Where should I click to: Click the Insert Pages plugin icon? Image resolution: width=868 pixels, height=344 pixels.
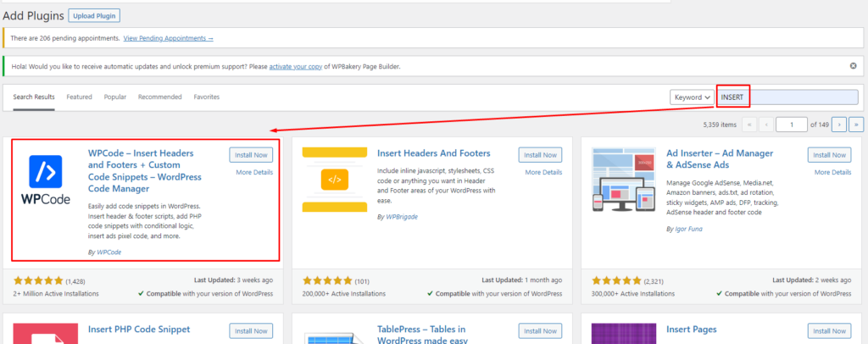tap(623, 332)
